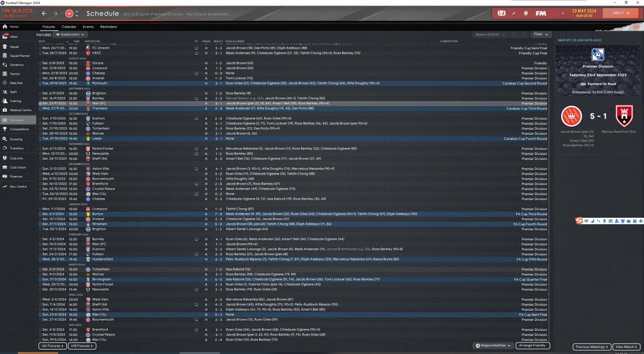The width and height of the screenshot is (644, 354).
Task: Switch to the Events tab
Action: click(x=88, y=27)
